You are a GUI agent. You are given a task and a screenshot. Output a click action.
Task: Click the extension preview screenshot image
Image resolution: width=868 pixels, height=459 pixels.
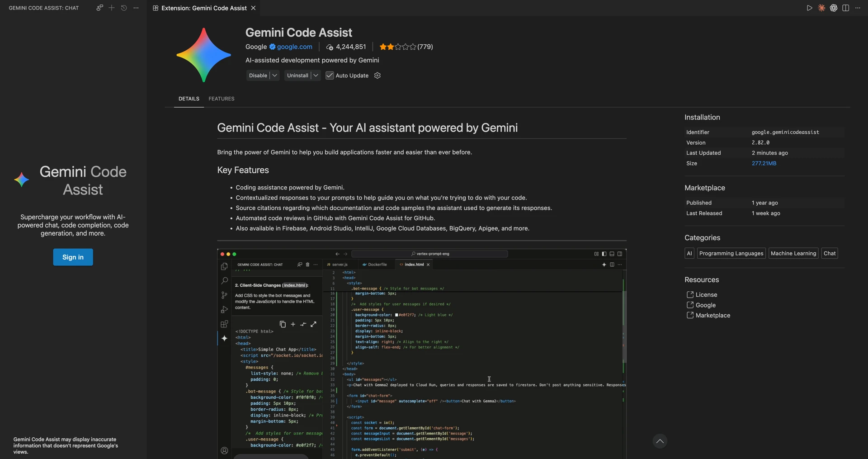tap(422, 354)
